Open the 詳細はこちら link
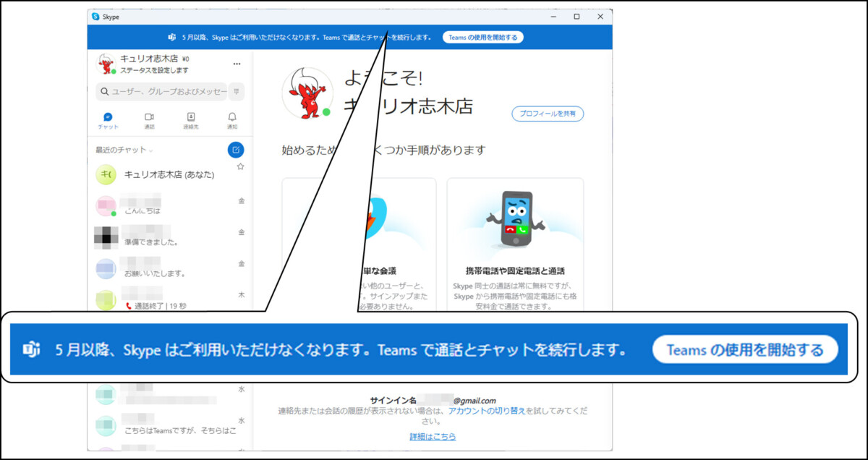The image size is (868, 460). coord(433,437)
